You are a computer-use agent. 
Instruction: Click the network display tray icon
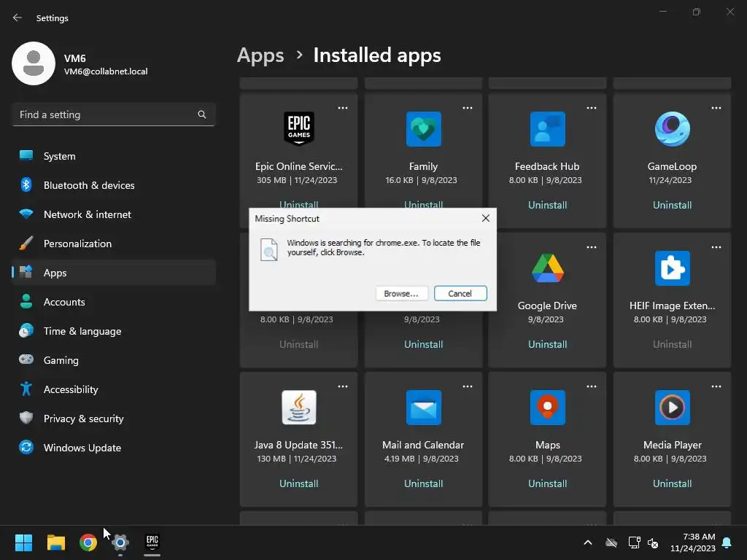(x=634, y=542)
